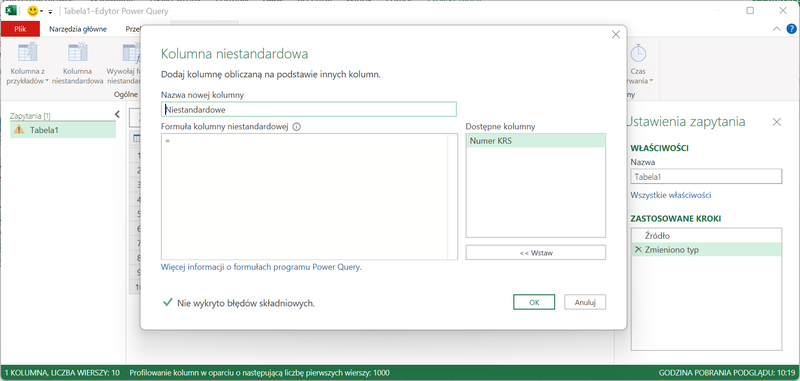This screenshot has height=381, width=800.
Task: Select the Zmieniono typ applied step
Action: click(706, 249)
